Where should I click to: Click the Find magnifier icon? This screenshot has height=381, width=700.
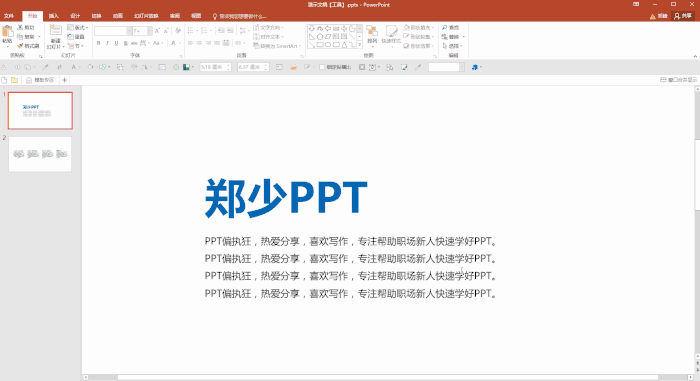pos(445,28)
